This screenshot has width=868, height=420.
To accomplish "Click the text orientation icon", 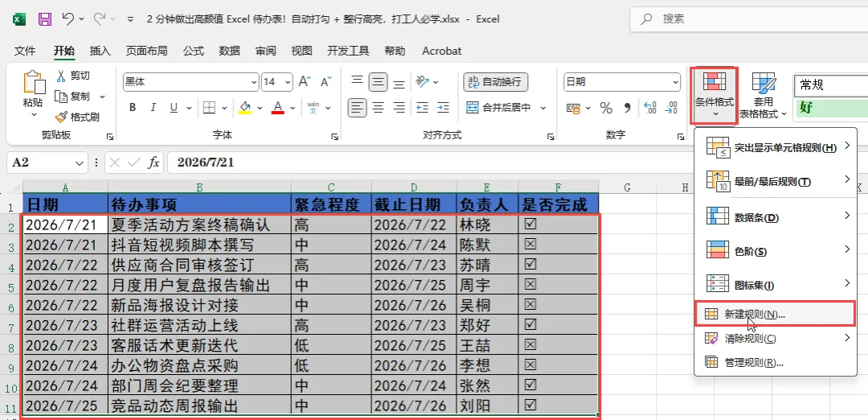I will [423, 82].
